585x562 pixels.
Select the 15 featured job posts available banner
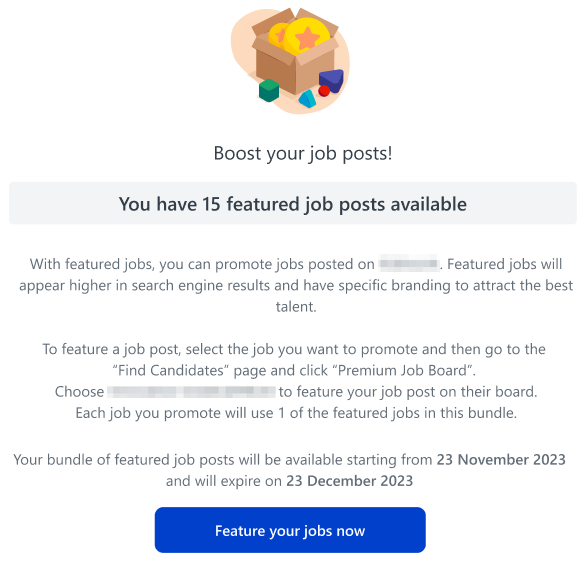tap(293, 203)
